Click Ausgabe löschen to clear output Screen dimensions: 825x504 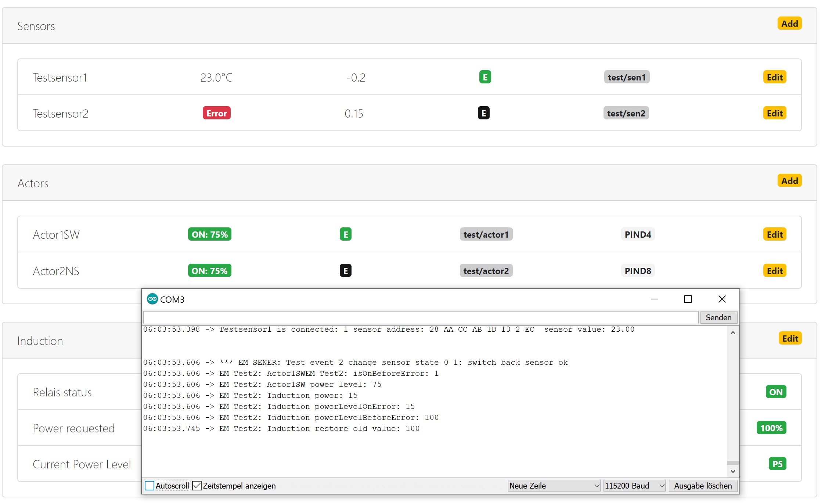(x=702, y=486)
